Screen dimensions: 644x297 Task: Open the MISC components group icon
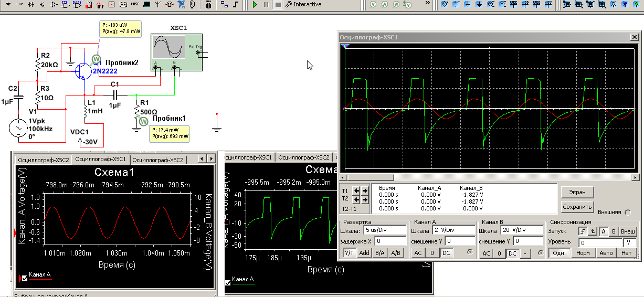(135, 4)
